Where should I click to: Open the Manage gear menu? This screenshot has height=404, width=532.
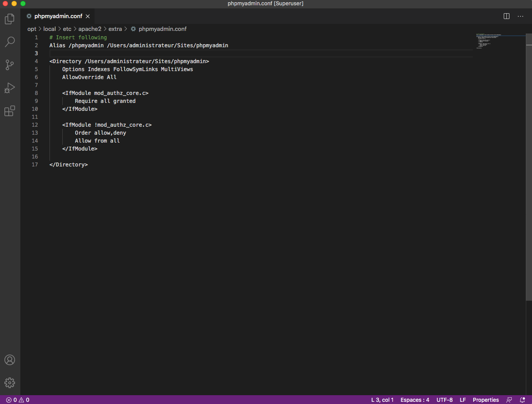coord(10,382)
